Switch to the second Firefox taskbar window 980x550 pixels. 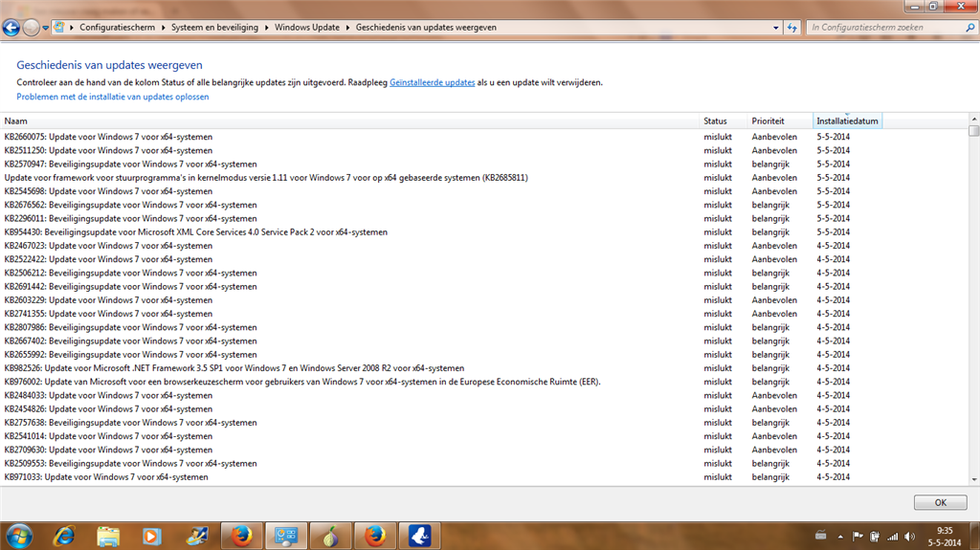[x=375, y=537]
